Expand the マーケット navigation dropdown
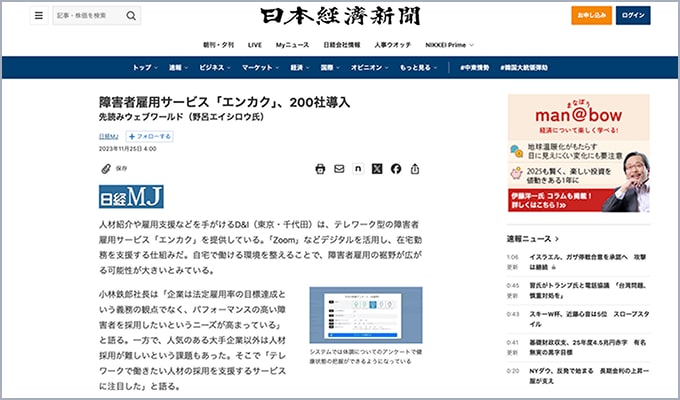 (x=260, y=68)
